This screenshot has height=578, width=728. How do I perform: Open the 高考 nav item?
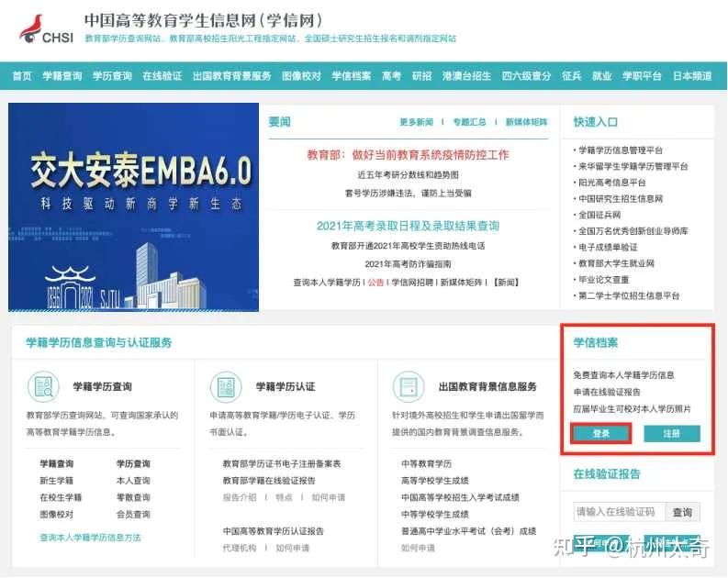click(391, 75)
